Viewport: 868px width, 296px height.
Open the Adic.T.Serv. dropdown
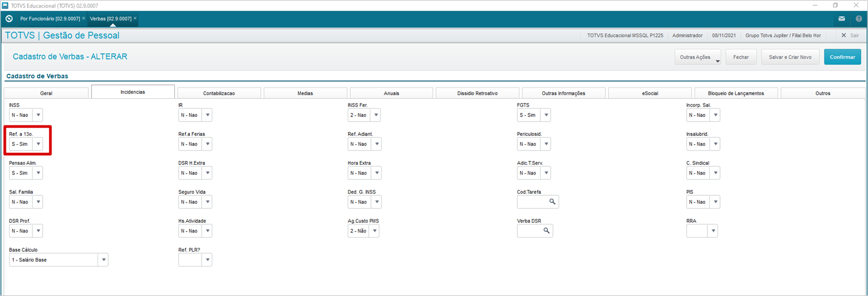pyautogui.click(x=534, y=173)
